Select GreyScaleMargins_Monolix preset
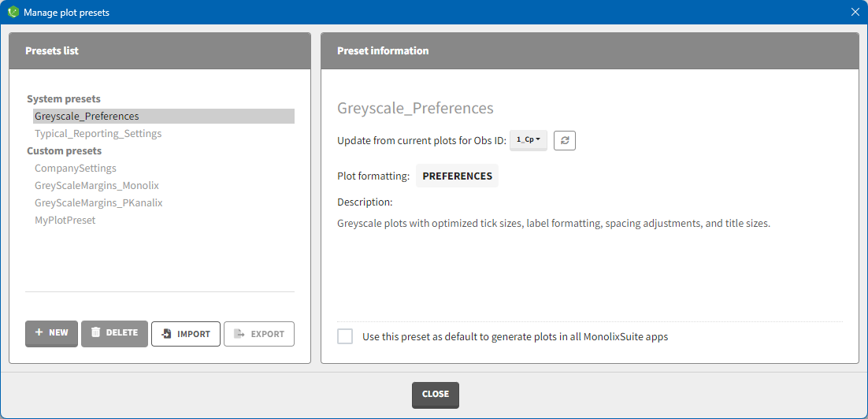The image size is (868, 419). pyautogui.click(x=96, y=186)
